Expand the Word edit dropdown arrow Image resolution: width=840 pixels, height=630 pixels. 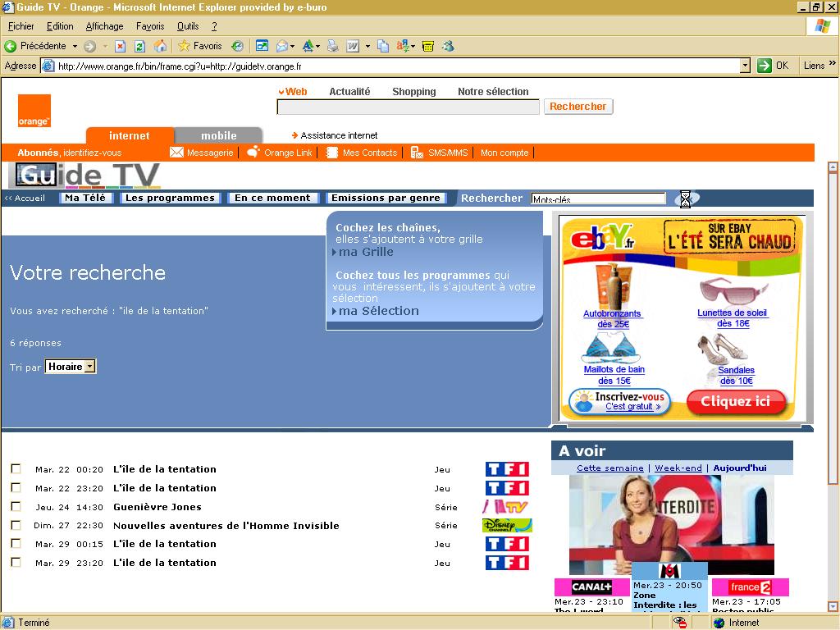click(367, 46)
